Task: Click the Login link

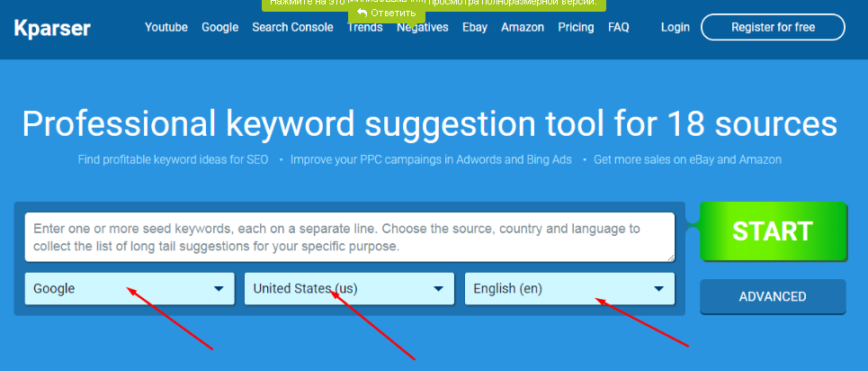Action: pyautogui.click(x=675, y=27)
